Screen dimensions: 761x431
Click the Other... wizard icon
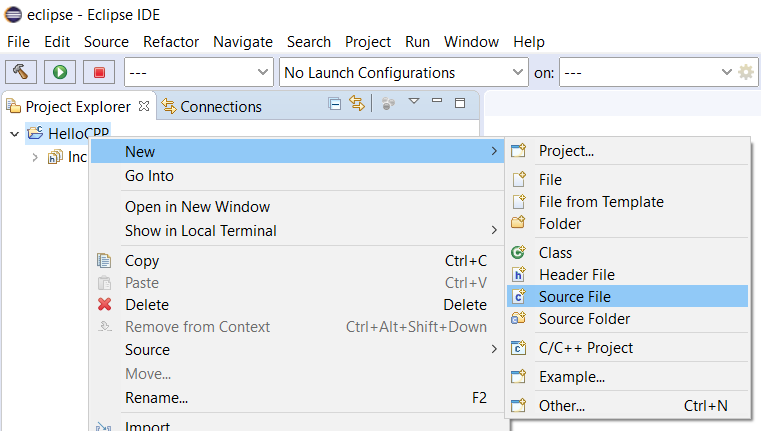click(518, 405)
